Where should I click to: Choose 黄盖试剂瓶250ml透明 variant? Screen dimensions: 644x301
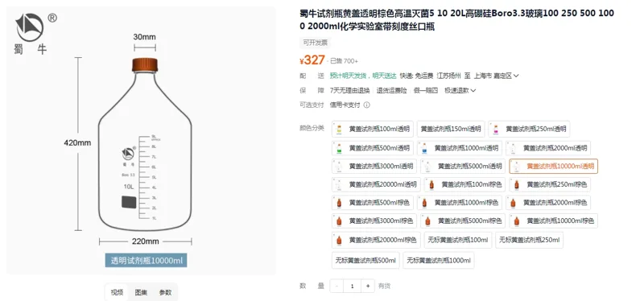click(x=529, y=129)
